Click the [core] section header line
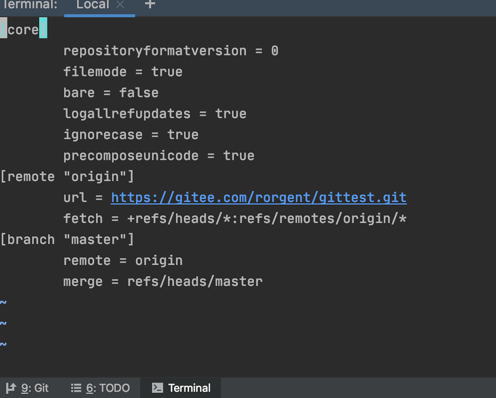The image size is (496, 398). [23, 30]
